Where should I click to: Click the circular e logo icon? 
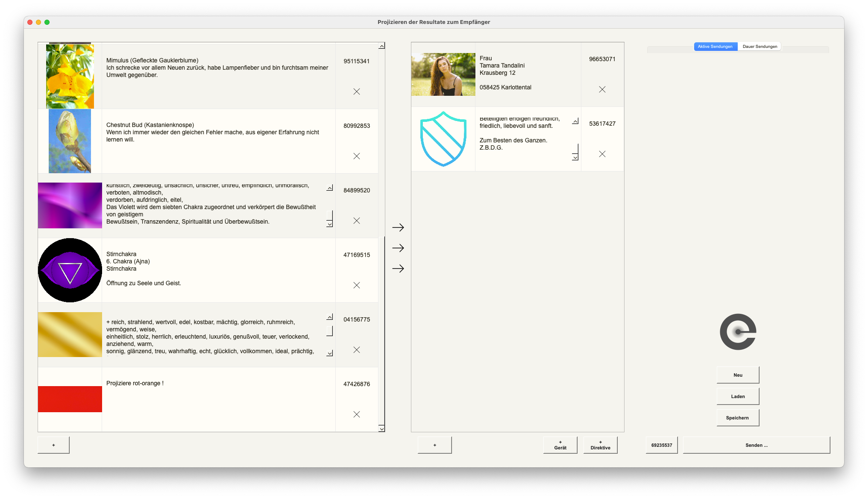click(x=738, y=332)
